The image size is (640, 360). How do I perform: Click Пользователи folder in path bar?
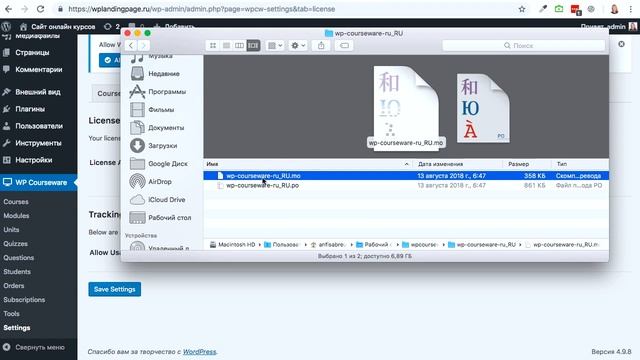(x=282, y=244)
